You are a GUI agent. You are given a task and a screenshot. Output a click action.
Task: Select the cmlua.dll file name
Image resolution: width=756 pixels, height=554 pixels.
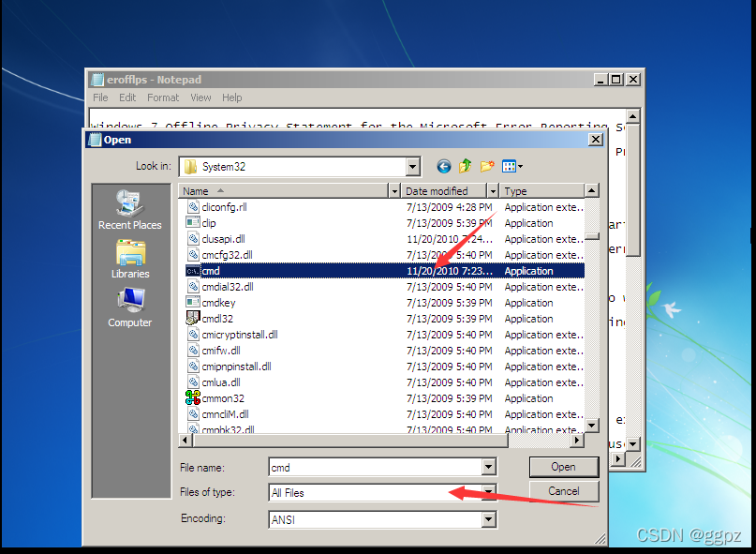click(x=221, y=382)
